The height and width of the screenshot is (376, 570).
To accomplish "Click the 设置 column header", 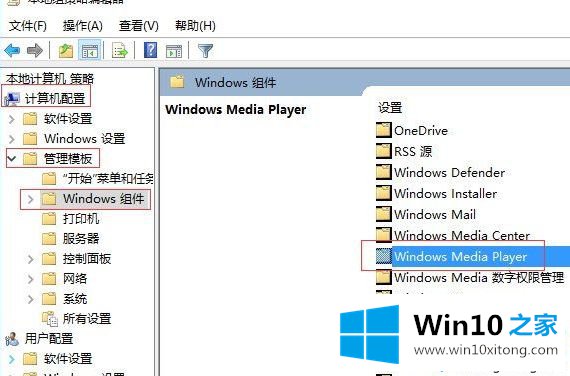I will 390,108.
